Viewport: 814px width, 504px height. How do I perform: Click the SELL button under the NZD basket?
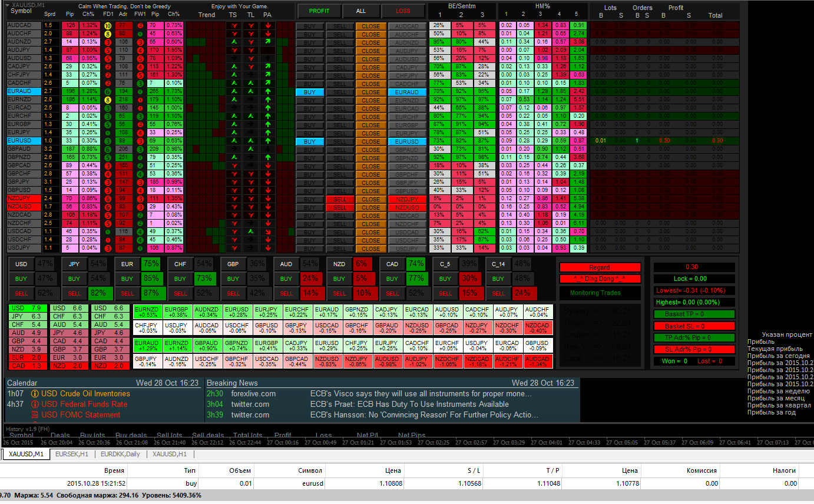[339, 293]
